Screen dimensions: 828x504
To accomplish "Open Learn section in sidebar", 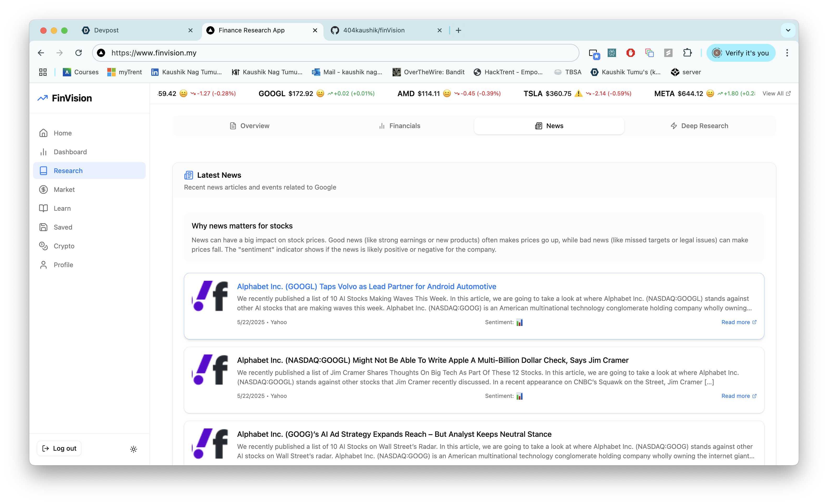I will [x=62, y=208].
